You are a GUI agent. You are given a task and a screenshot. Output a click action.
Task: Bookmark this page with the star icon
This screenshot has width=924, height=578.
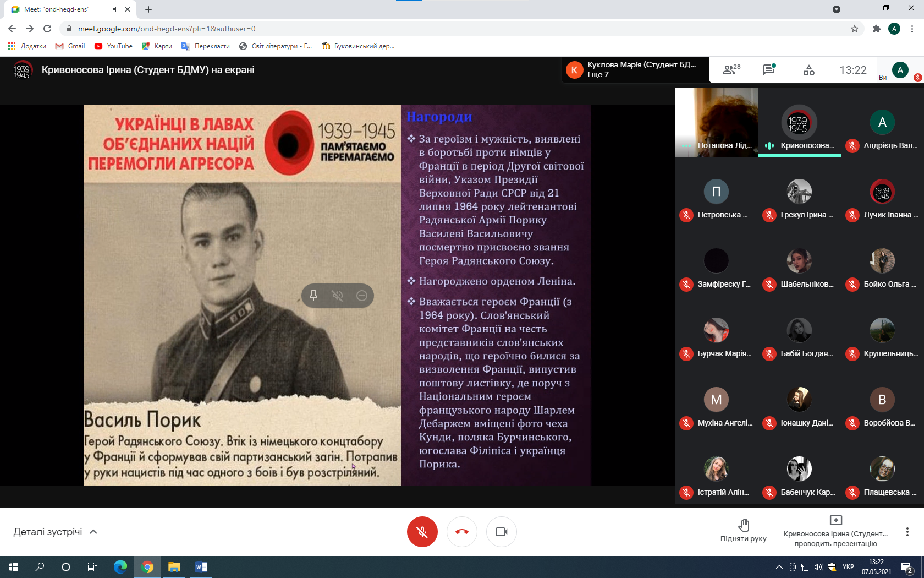[855, 29]
